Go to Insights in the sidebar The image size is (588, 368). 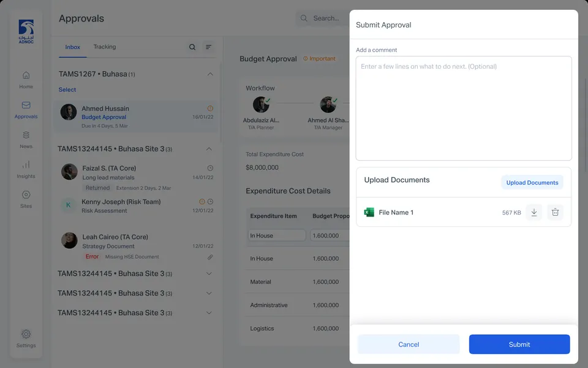click(x=26, y=170)
